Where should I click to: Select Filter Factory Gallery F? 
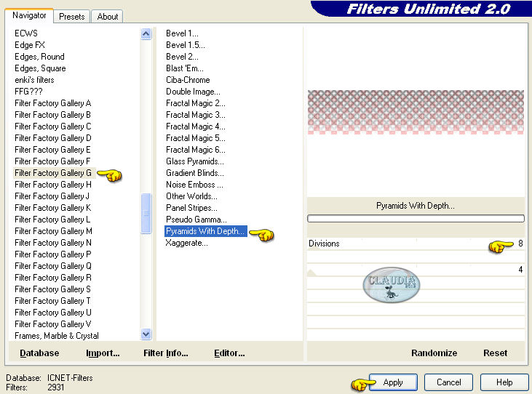coord(52,161)
